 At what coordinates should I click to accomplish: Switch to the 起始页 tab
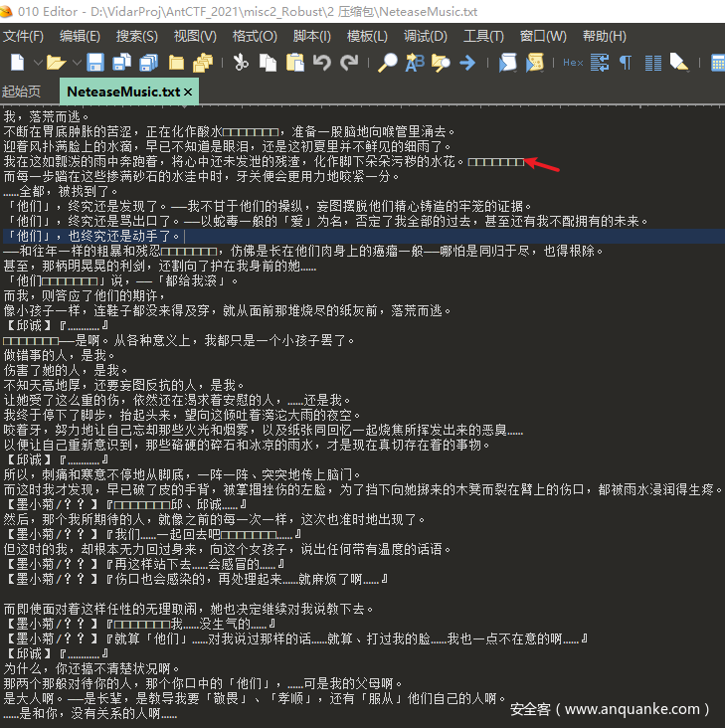[22, 91]
